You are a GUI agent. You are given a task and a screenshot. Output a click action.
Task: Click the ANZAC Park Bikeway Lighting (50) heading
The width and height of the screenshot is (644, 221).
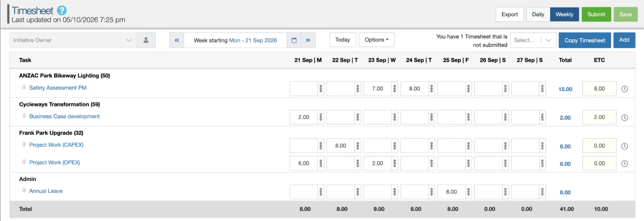point(64,75)
